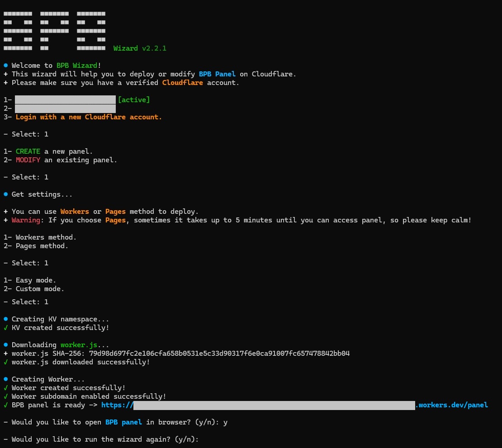Screen dimensions: 502x448
Task: Click the BPB ASCII art logo
Action: point(54,31)
